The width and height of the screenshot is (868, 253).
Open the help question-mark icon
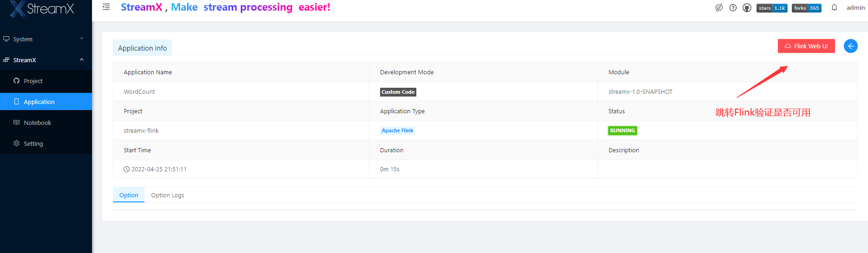(733, 7)
